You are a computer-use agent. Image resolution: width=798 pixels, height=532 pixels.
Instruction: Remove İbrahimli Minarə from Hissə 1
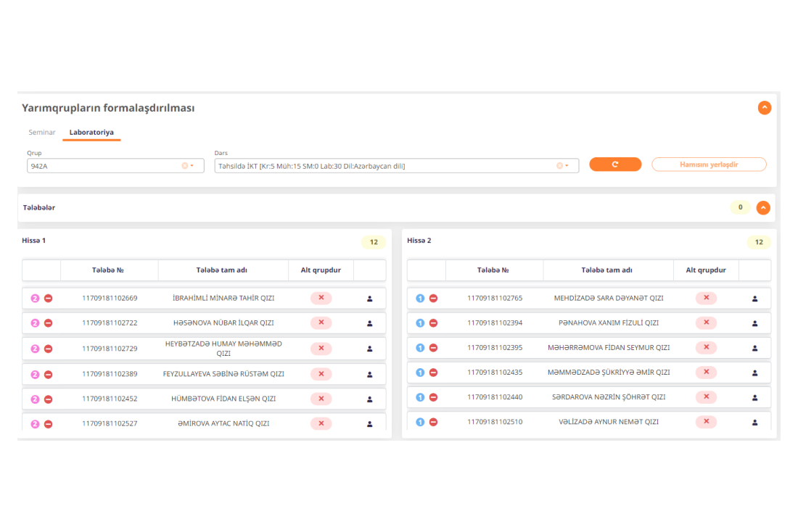[49, 299]
